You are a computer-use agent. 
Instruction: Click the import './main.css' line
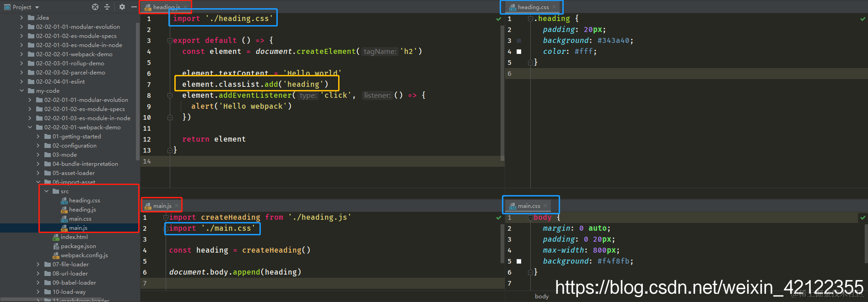tap(212, 228)
